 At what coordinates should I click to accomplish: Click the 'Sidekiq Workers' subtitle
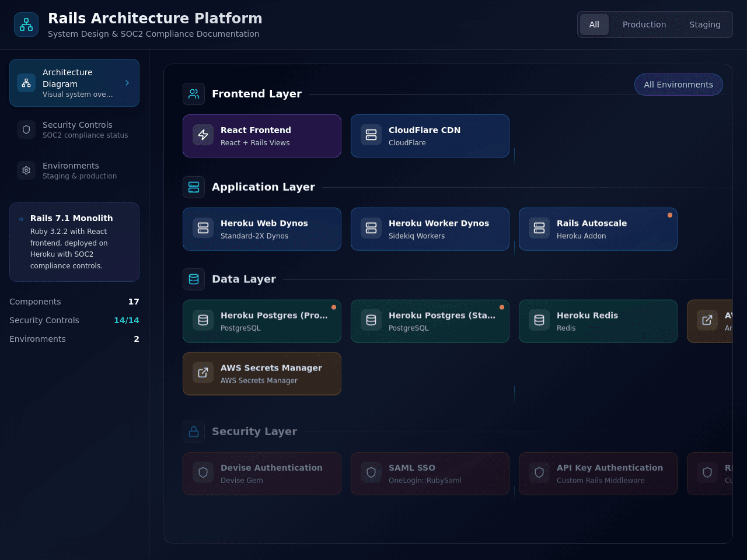click(417, 236)
